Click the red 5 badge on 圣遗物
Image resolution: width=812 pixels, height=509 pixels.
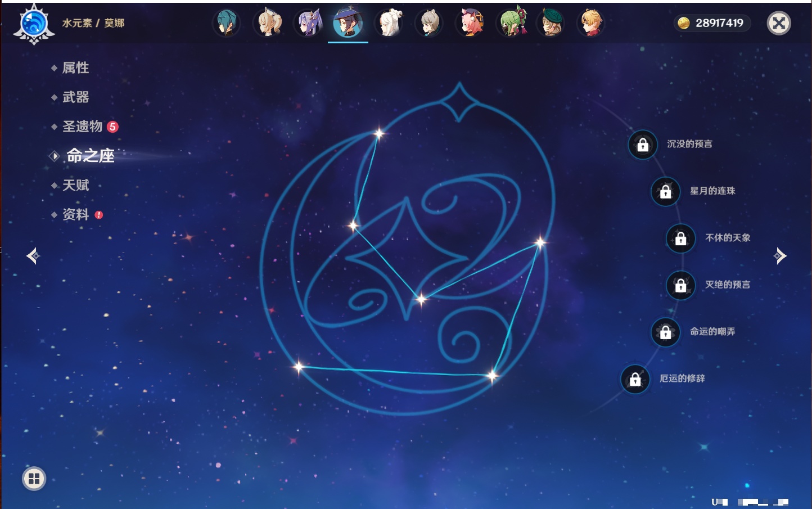112,127
